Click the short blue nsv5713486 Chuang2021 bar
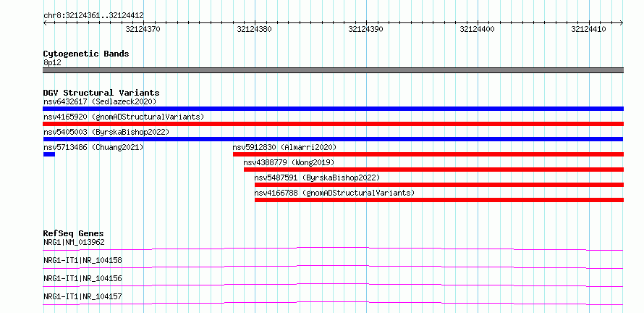Image resolution: width=644 pixels, height=313 pixels. [x=49, y=154]
